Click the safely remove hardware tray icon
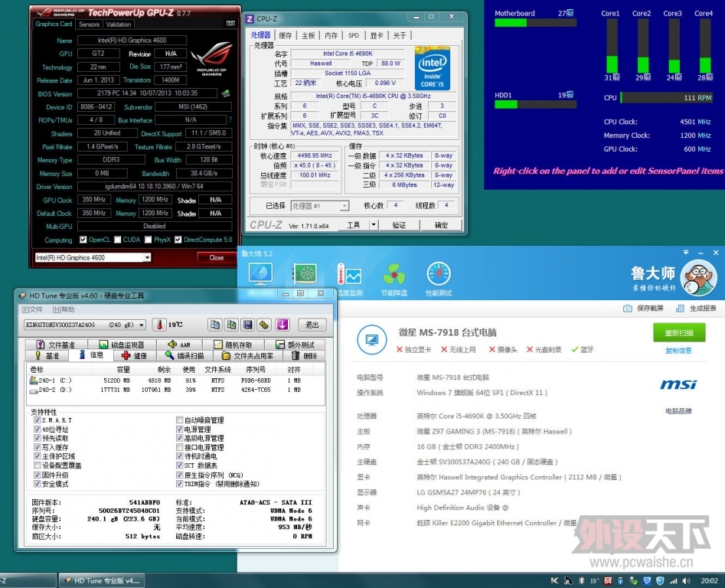725x588 pixels. coord(634,580)
